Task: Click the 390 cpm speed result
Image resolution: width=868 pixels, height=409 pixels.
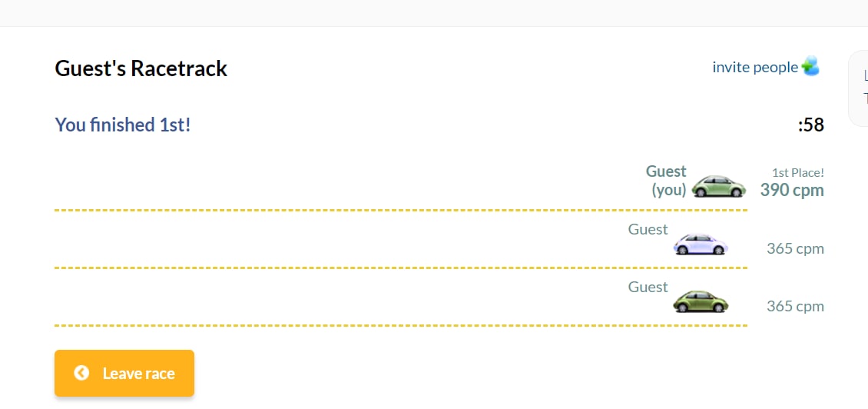Action: [x=792, y=190]
